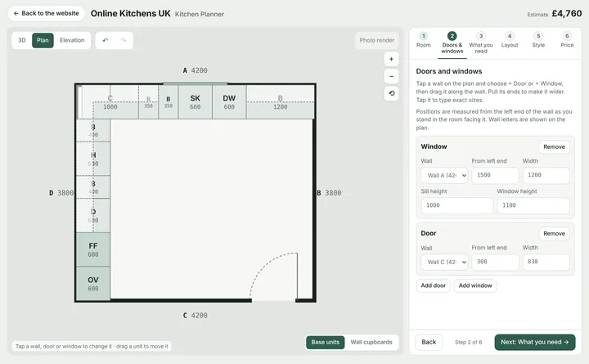Click the C 4200 wall label
The image size is (589, 364).
coord(195,316)
